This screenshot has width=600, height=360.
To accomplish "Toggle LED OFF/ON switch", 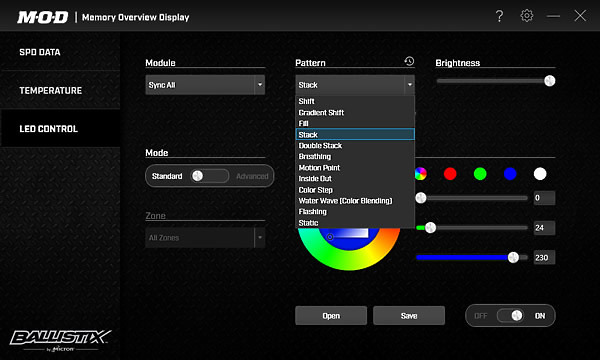I will point(510,316).
